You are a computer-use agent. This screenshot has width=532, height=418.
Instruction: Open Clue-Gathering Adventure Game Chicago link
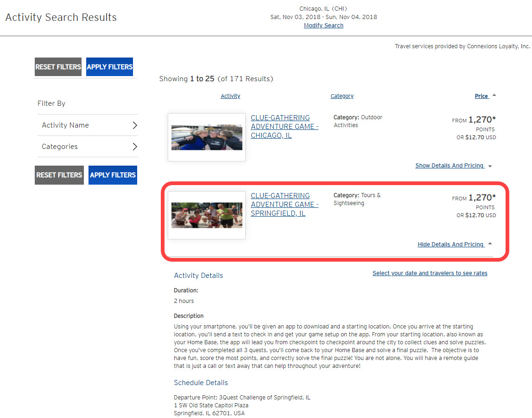click(x=285, y=126)
